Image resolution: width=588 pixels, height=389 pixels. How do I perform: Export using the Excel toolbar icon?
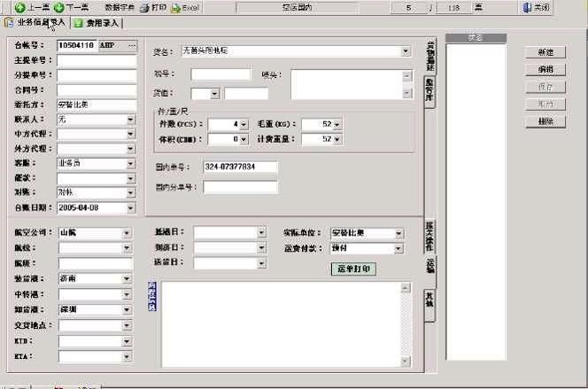click(175, 7)
